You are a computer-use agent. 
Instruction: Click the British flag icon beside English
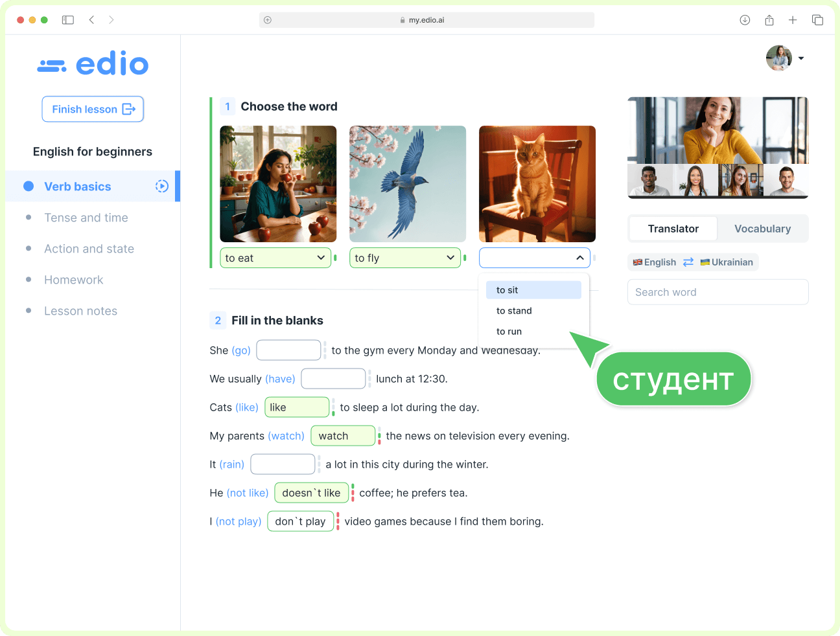point(637,262)
